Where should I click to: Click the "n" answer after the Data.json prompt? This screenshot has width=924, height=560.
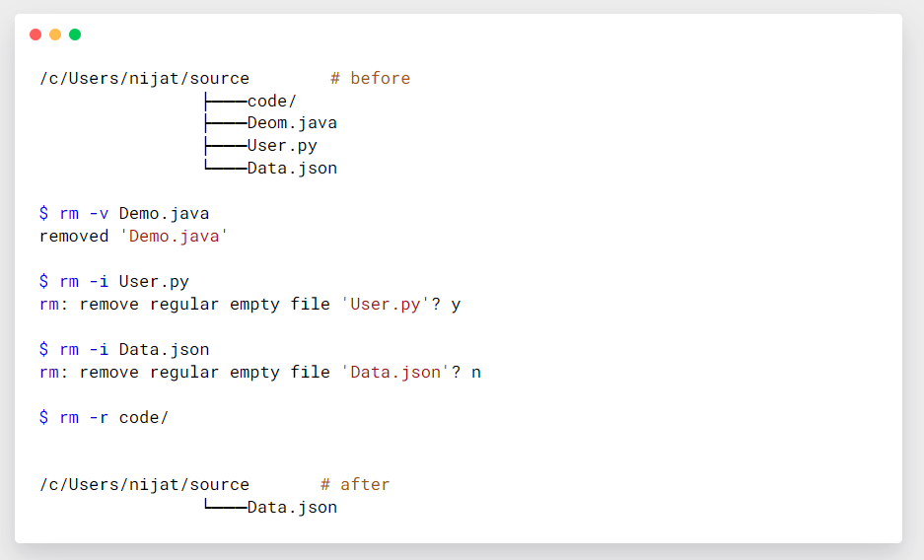476,373
